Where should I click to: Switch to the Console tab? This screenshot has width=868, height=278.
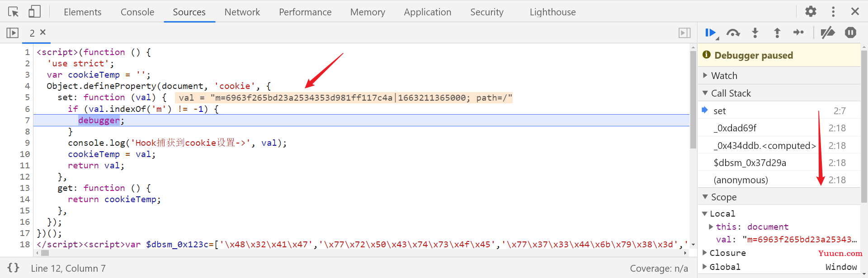(137, 12)
